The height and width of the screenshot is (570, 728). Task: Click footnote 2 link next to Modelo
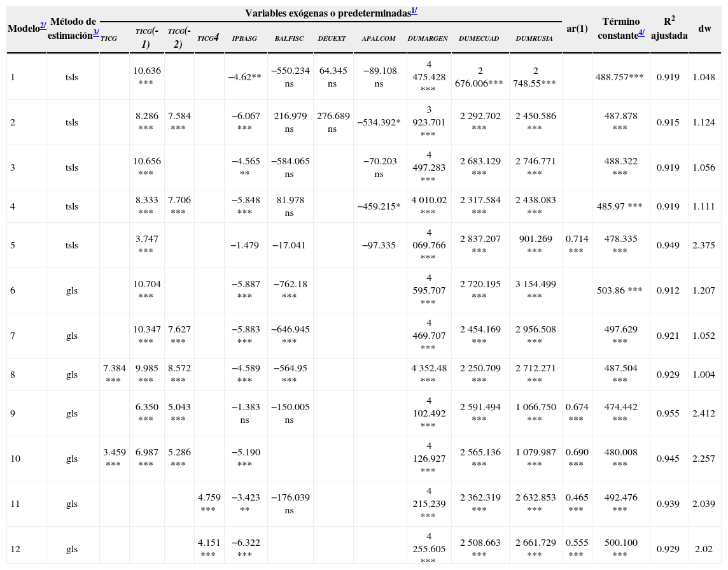click(43, 25)
